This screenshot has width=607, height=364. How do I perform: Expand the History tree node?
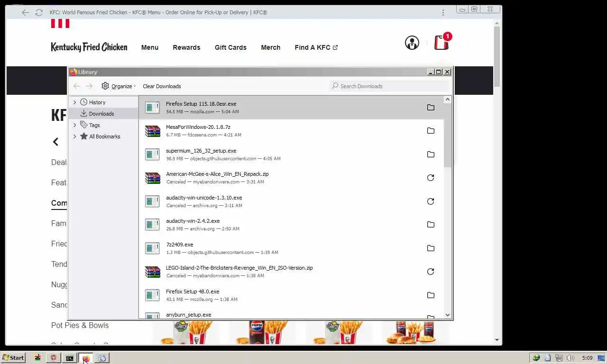click(74, 102)
